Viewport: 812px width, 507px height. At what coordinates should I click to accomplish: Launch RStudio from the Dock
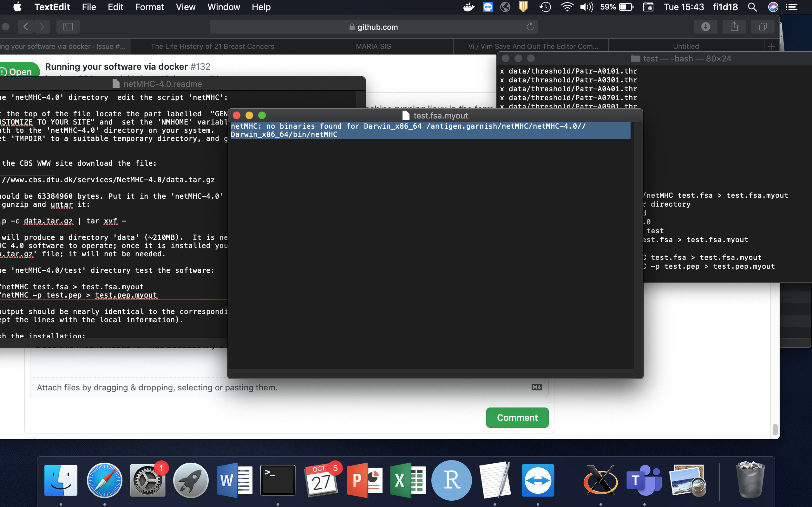(x=451, y=479)
